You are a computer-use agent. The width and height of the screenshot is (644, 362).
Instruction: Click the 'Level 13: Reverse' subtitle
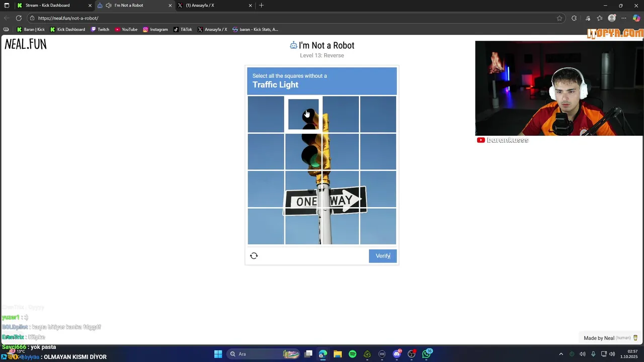[x=322, y=55]
